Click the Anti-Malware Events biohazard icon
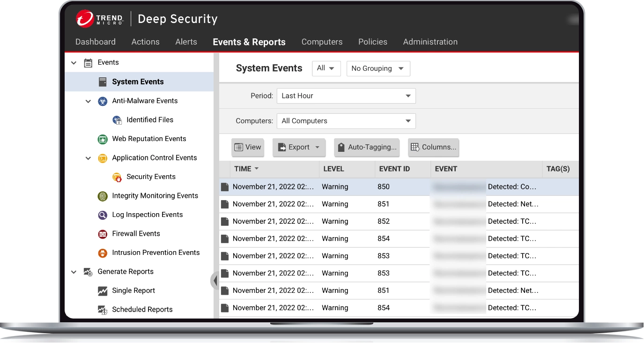 click(x=103, y=101)
